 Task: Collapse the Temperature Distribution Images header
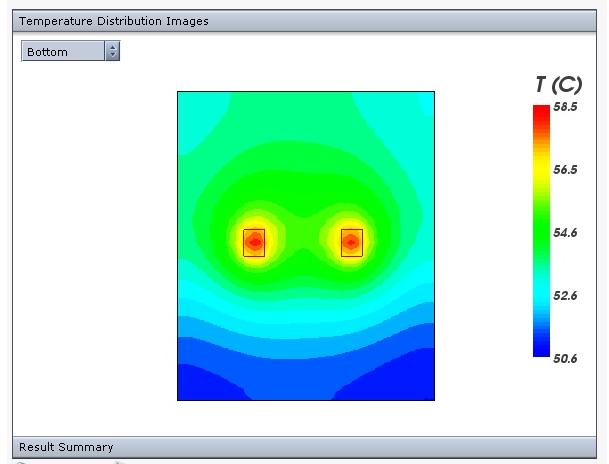click(x=304, y=21)
